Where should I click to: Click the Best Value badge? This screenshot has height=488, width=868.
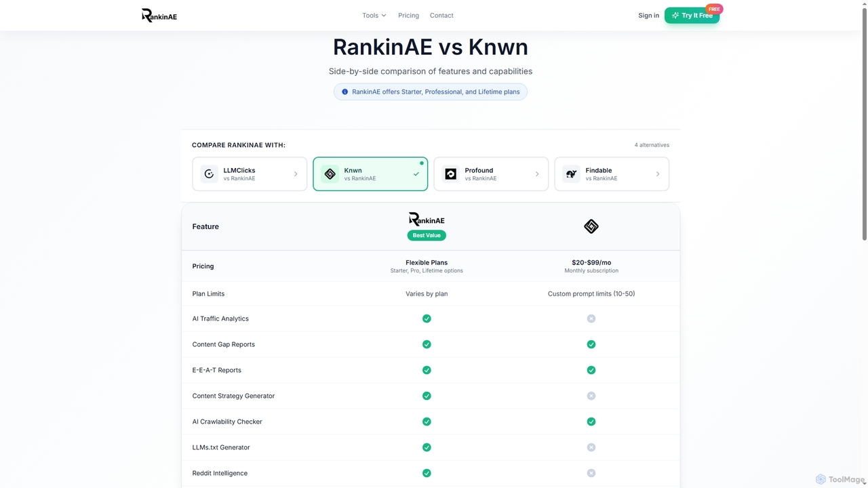pos(427,235)
